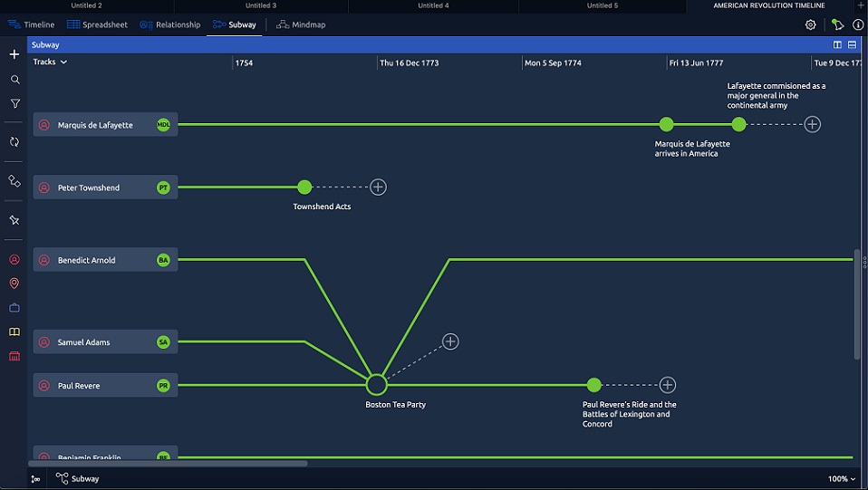Open the Untitled 2 file tab
The width and height of the screenshot is (868, 490).
coord(86,5)
